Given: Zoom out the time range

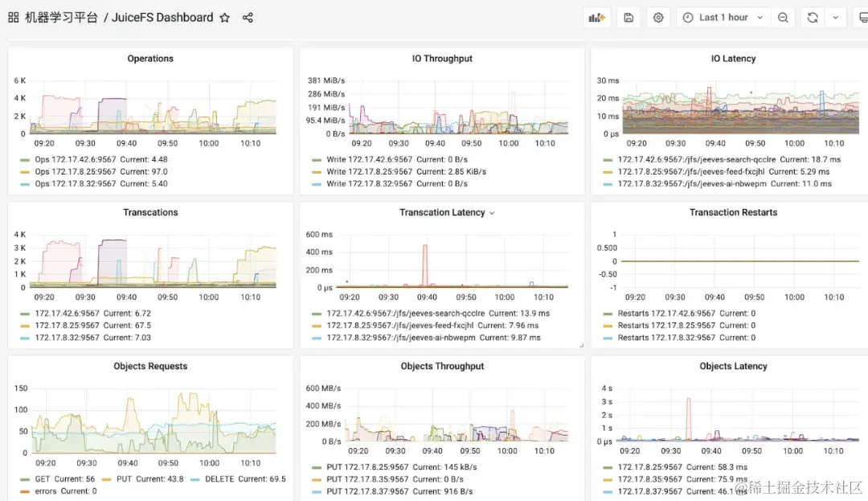Looking at the screenshot, I should pos(783,18).
